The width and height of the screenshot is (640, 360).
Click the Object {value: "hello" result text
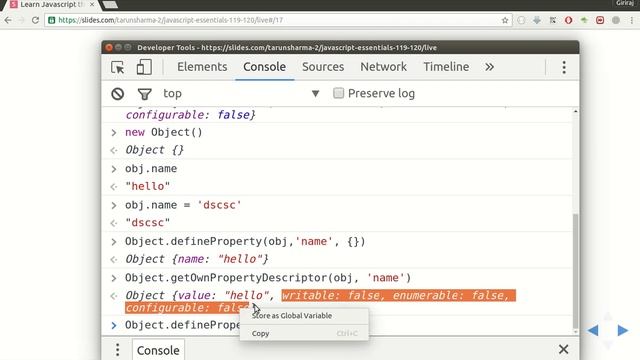tap(199, 295)
